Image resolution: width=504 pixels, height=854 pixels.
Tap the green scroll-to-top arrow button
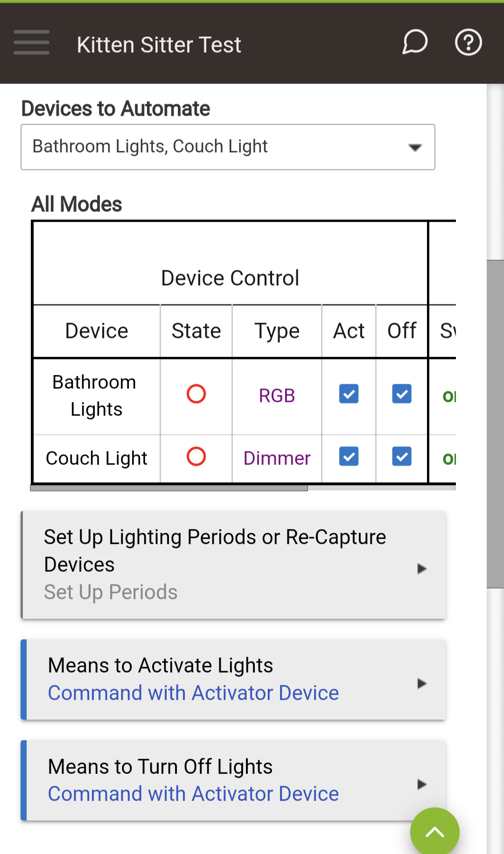[434, 832]
